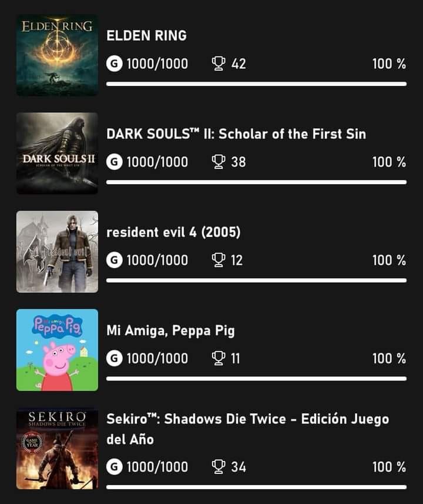Click the Sekiro 100 % completion label
The image size is (423, 504).
pyautogui.click(x=389, y=467)
